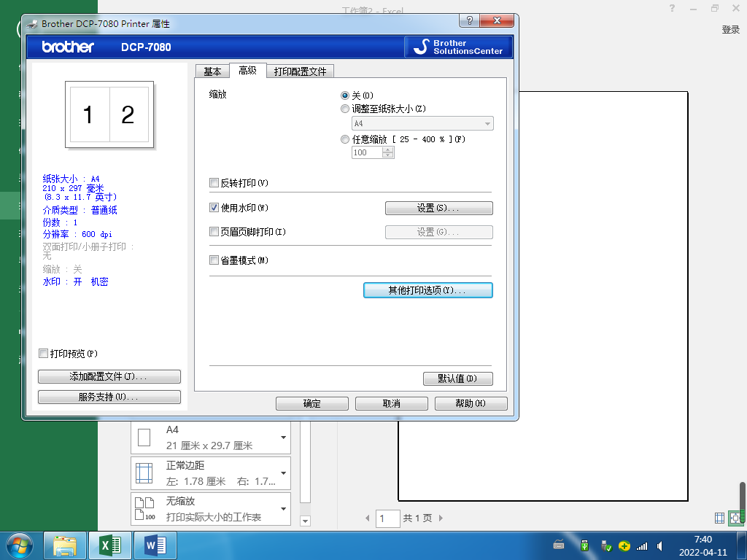Click the scaling percentage field showing 100
The width and height of the screenshot is (747, 560).
click(368, 152)
